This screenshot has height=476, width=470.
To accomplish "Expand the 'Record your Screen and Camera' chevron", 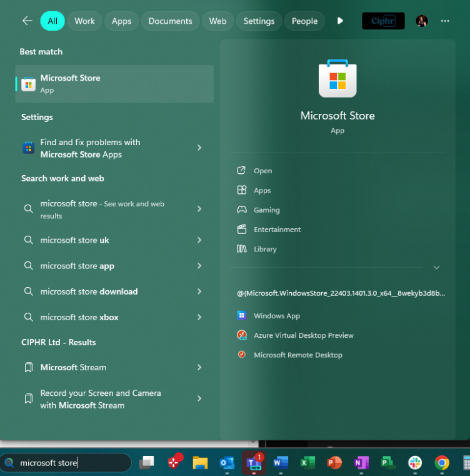I will pos(199,398).
